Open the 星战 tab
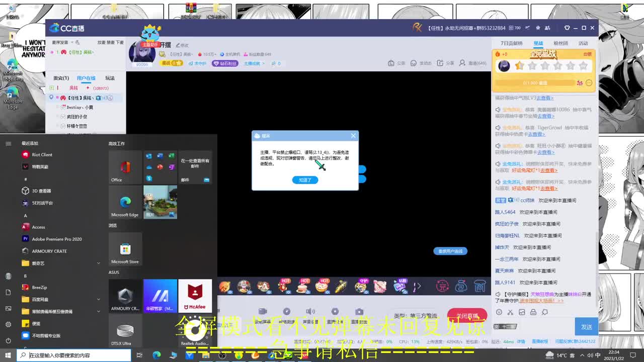The image size is (644, 362). (x=538, y=43)
